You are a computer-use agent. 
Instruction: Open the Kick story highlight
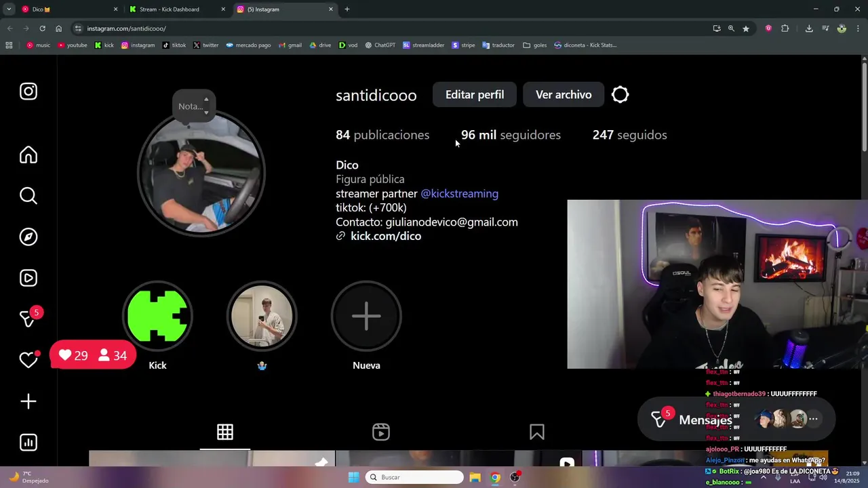(157, 316)
